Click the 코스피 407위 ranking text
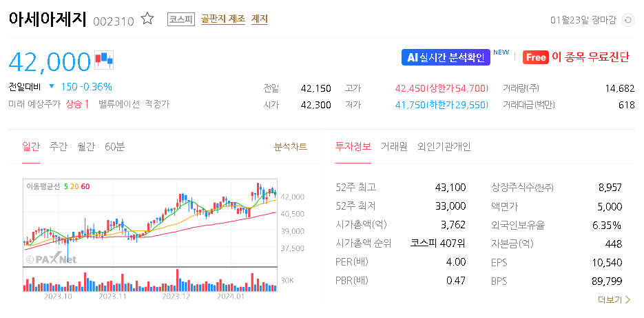 coord(438,244)
